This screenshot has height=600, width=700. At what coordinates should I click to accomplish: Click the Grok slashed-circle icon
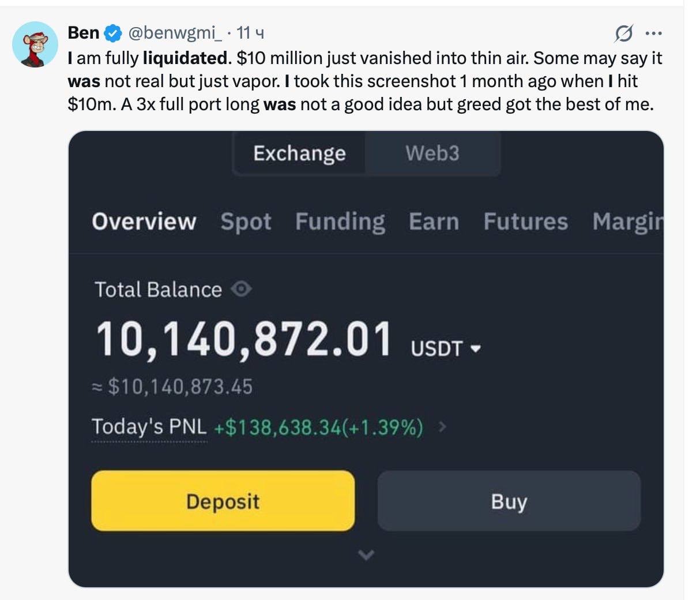[623, 33]
